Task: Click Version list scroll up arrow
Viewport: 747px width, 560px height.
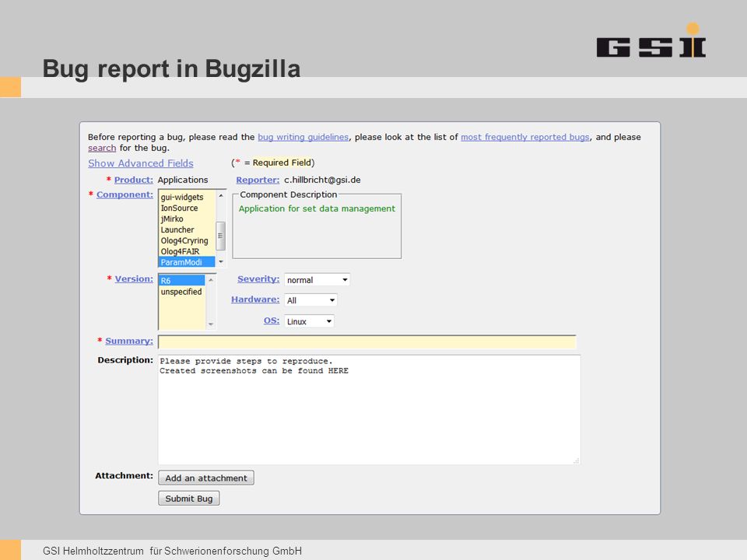Action: coord(211,280)
